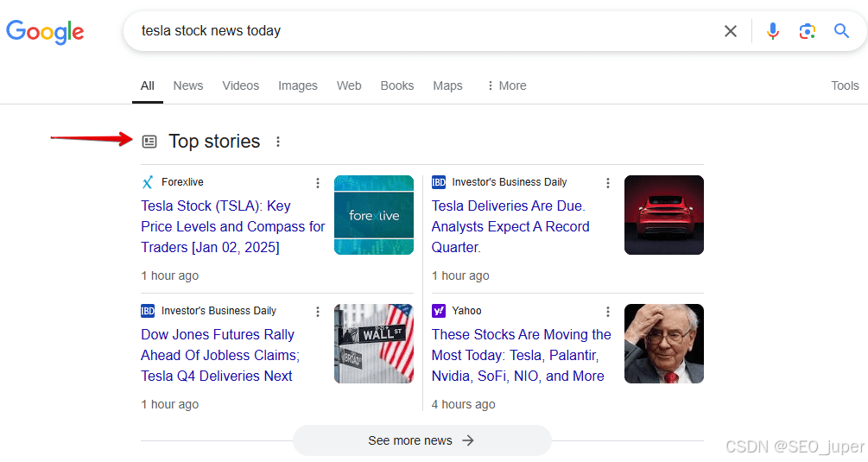Click the Yahoo source name

point(466,311)
